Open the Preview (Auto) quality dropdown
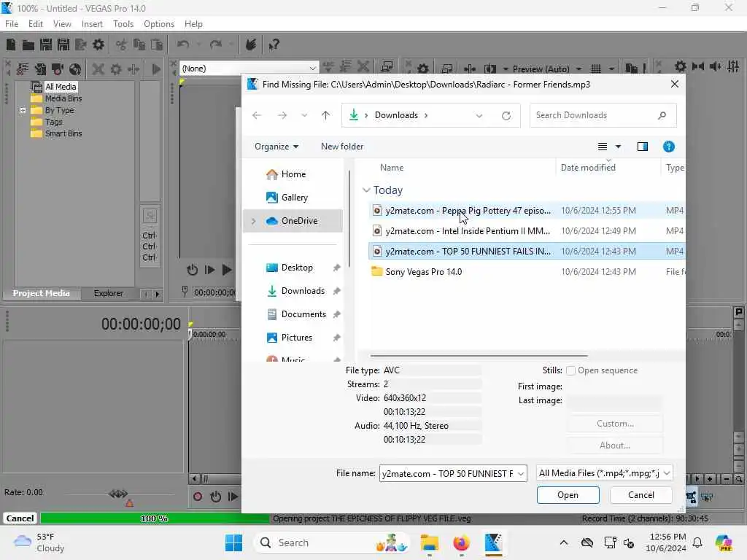The height and width of the screenshot is (560, 747). click(x=578, y=69)
